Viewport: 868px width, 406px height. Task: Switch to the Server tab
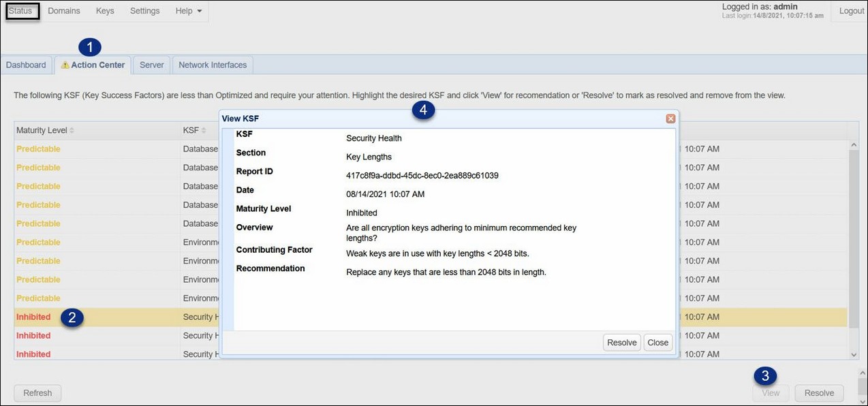tap(152, 65)
